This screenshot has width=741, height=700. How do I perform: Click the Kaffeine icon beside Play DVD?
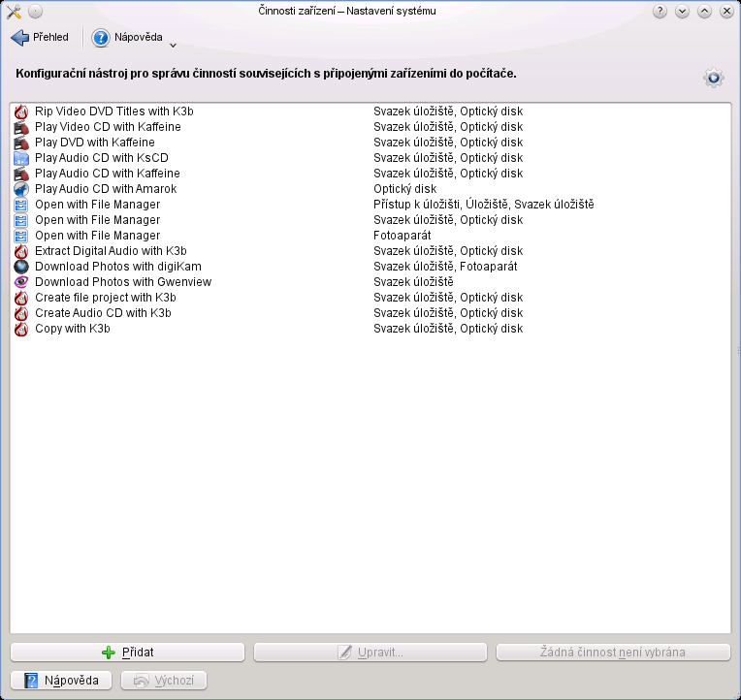(x=20, y=143)
